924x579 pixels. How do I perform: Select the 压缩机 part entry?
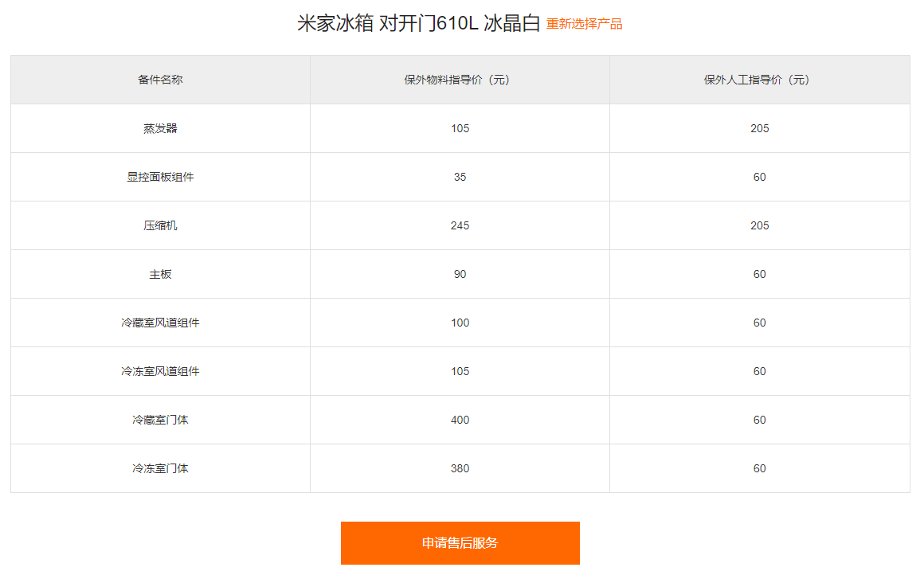coord(159,225)
